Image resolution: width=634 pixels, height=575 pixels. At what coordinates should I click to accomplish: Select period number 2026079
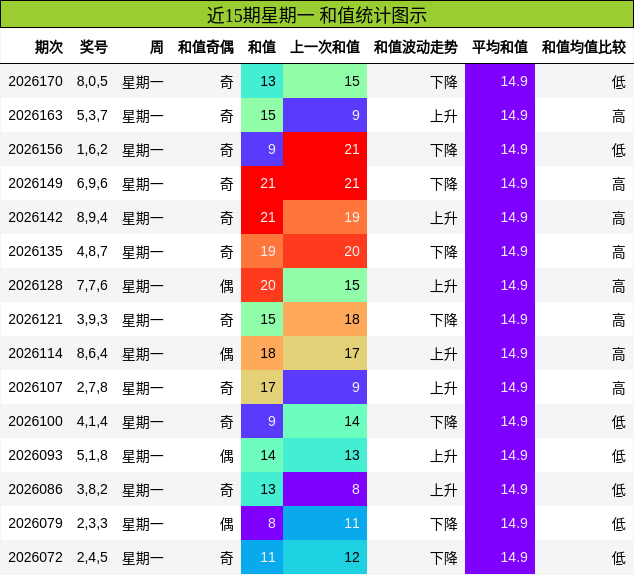pos(36,523)
